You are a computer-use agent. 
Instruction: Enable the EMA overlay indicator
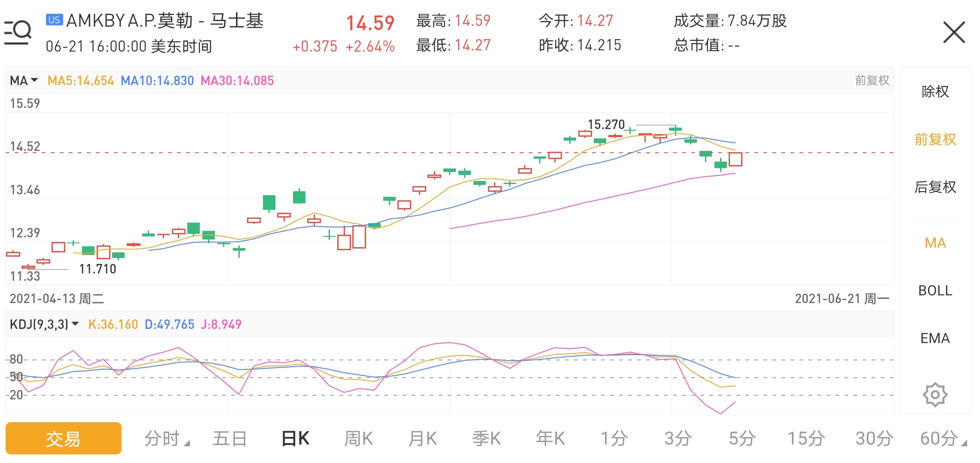pyautogui.click(x=935, y=338)
